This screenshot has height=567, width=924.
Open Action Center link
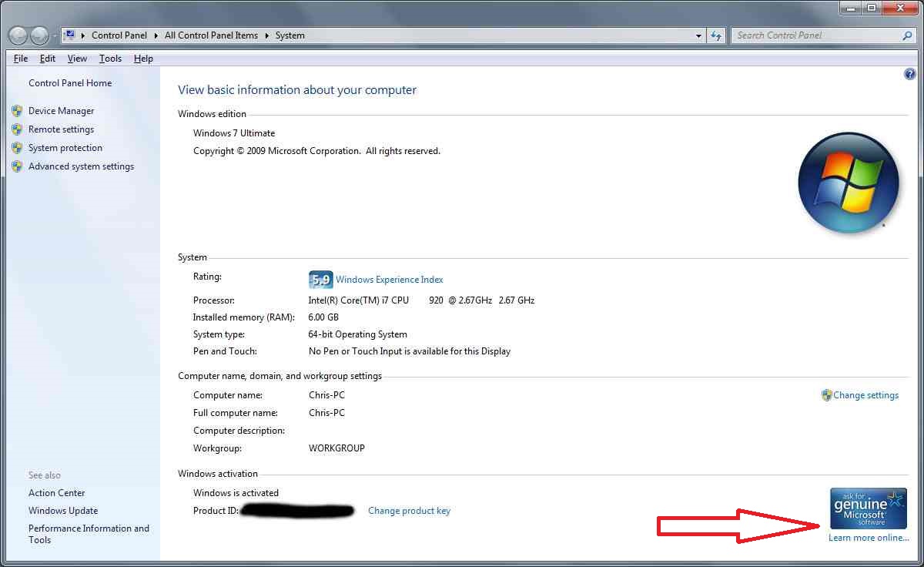tap(57, 493)
